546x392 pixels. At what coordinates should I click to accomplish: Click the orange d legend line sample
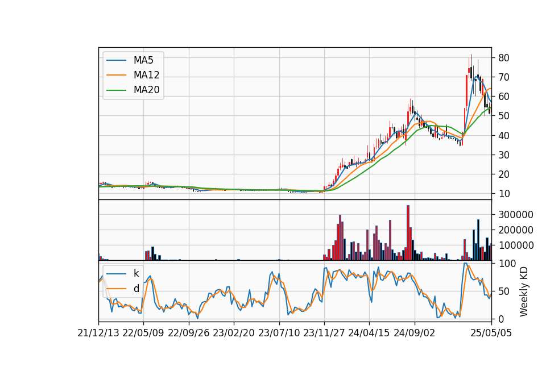pyautogui.click(x=116, y=289)
